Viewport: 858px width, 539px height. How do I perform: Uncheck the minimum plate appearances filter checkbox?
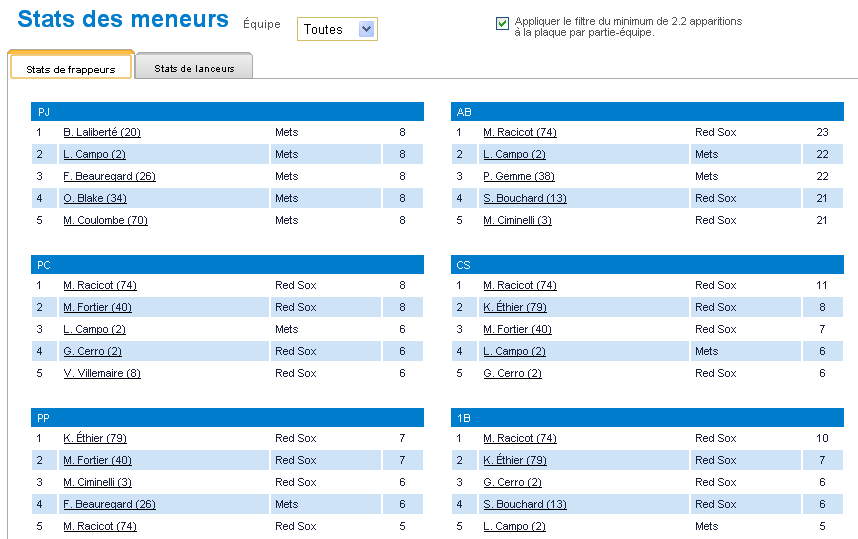[502, 24]
